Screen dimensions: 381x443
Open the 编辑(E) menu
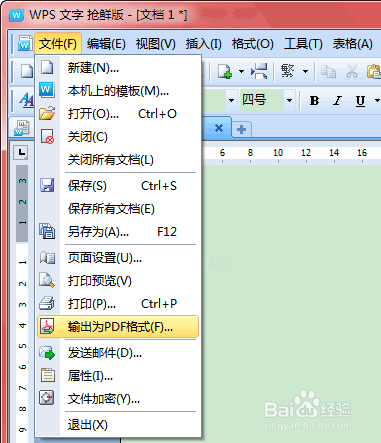coord(106,44)
